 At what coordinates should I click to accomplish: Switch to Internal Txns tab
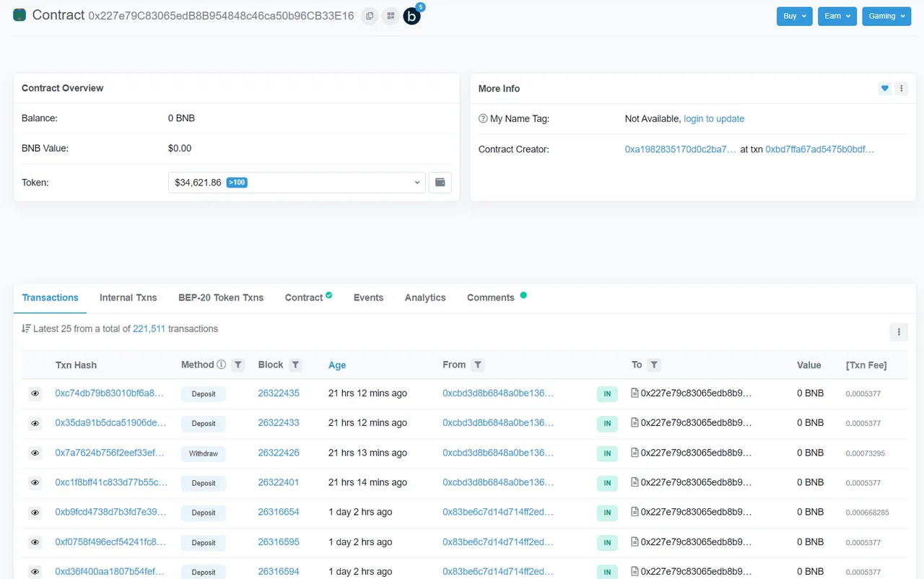(128, 297)
